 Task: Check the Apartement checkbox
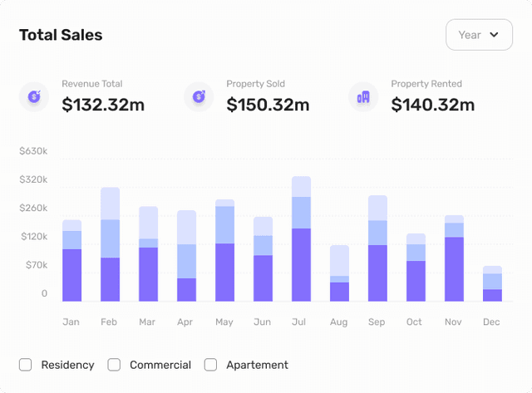tap(211, 365)
